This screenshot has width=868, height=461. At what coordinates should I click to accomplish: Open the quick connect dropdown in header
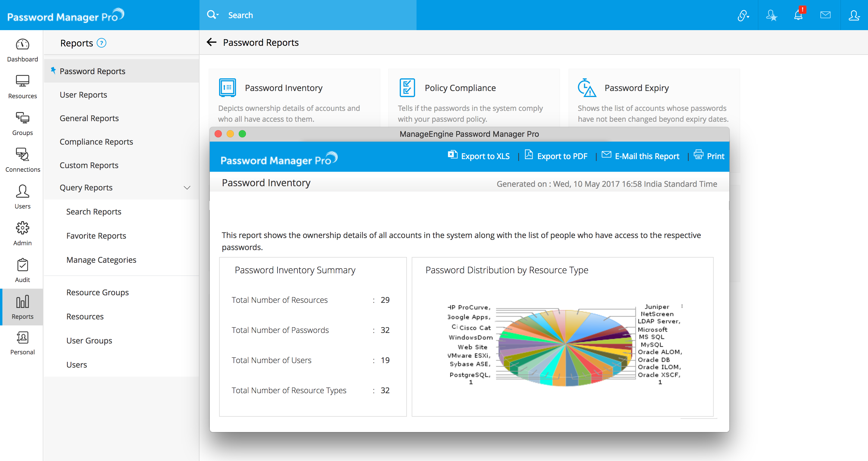[x=743, y=15]
